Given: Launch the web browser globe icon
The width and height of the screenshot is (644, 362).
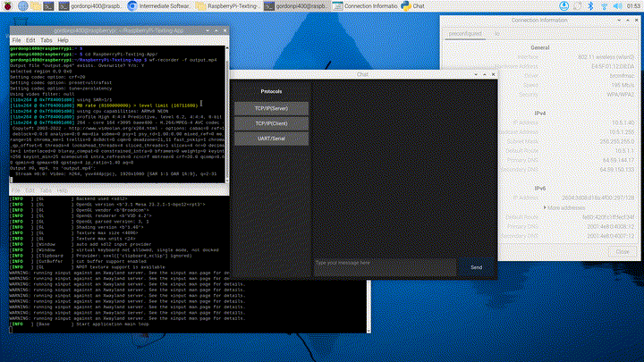Looking at the screenshot, I should (x=23, y=5).
